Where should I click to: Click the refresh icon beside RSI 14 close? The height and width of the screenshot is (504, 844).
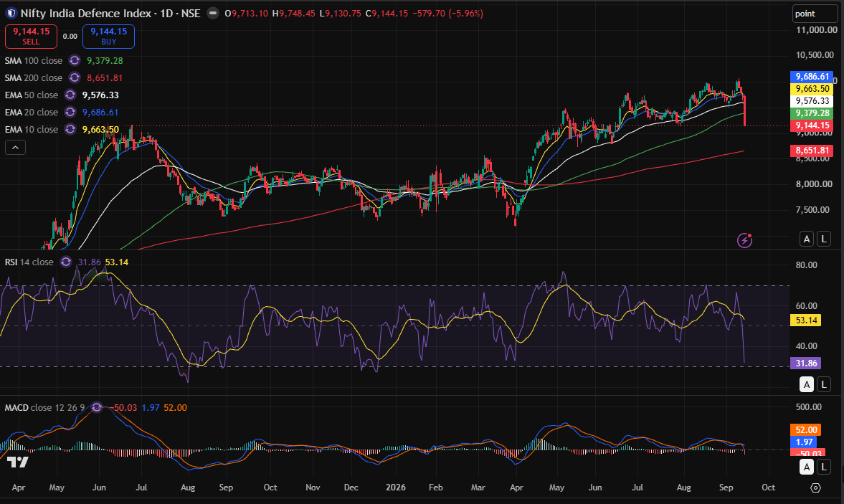[66, 262]
